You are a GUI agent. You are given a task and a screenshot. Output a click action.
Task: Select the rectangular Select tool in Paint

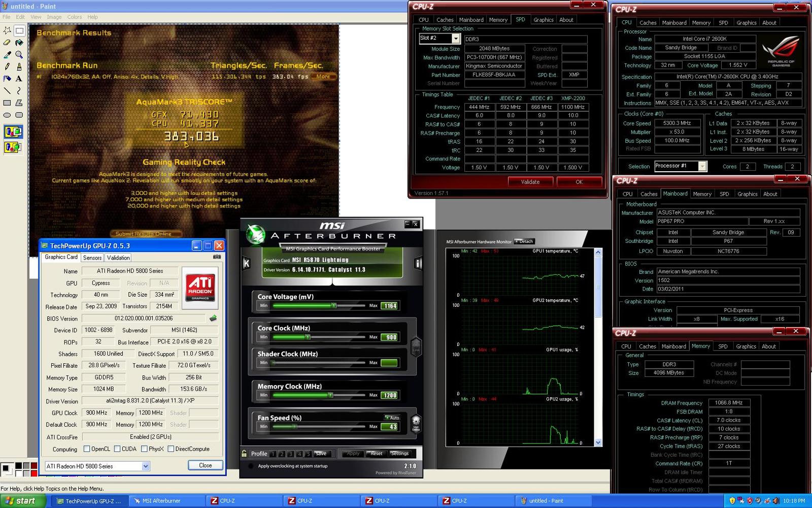(19, 30)
